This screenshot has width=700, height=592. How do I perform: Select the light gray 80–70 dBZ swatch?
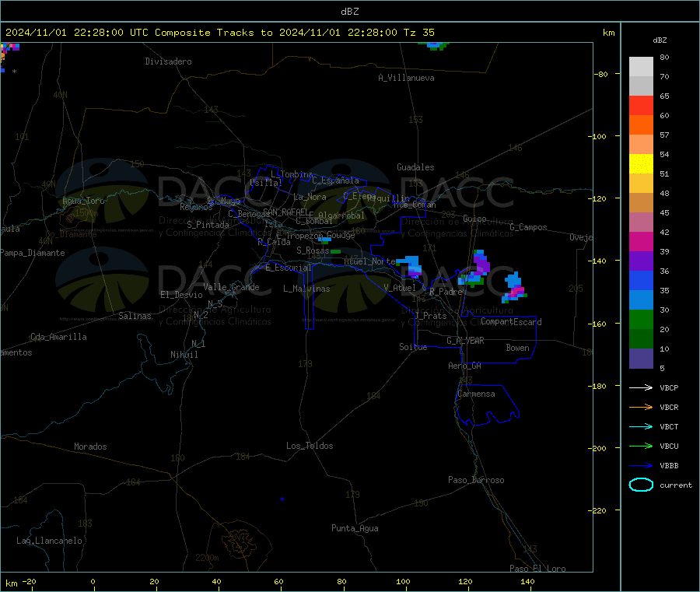point(641,67)
